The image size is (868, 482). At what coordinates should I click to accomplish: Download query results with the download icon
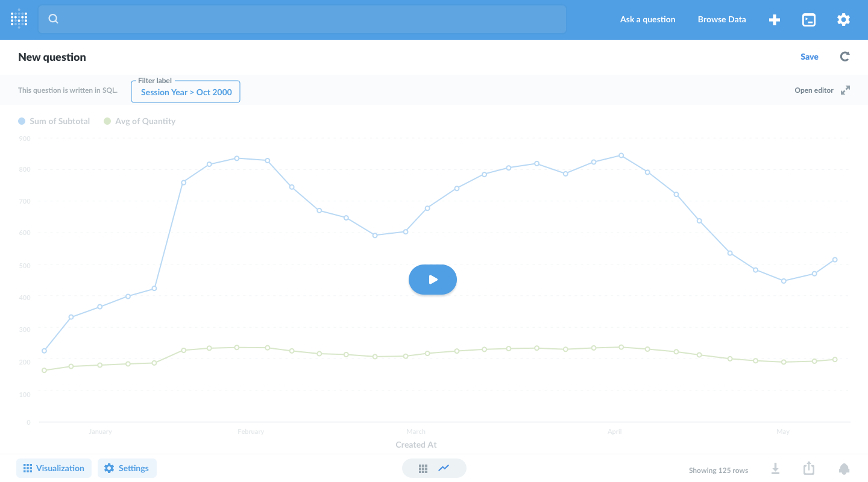[x=775, y=468]
